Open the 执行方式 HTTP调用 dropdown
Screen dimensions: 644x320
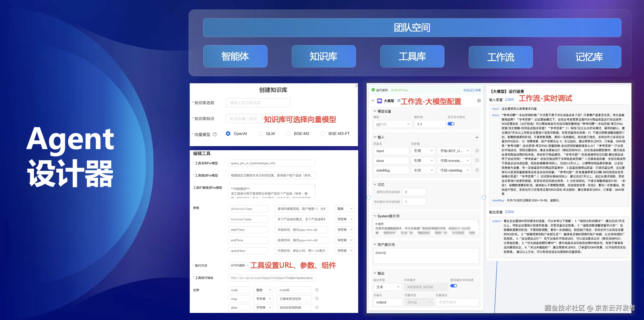(x=239, y=265)
